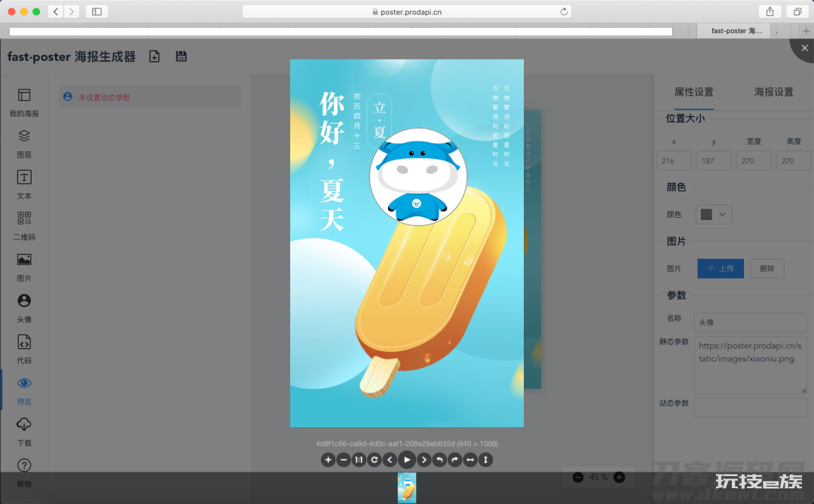
Task: Go back in Safari
Action: pos(56,11)
